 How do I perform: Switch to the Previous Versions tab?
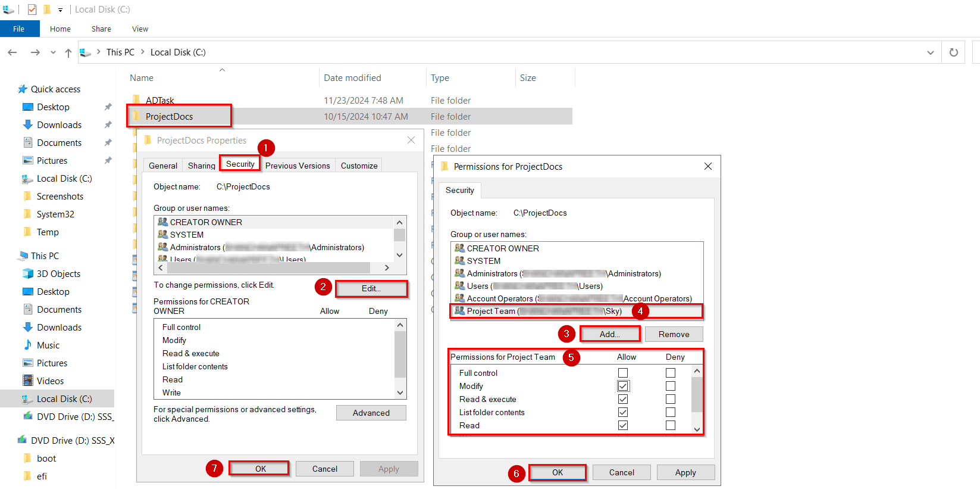point(298,166)
